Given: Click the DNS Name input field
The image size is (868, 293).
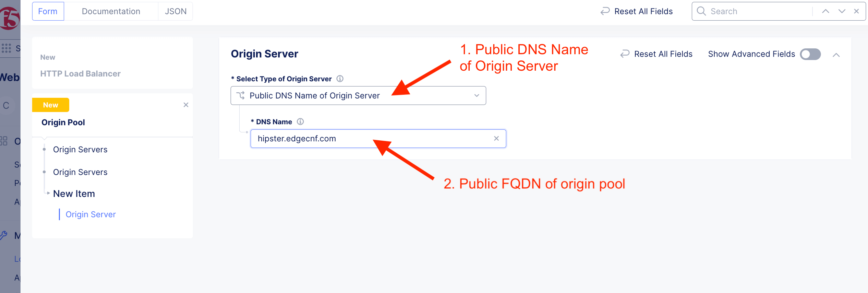Looking at the screenshot, I should [x=372, y=139].
